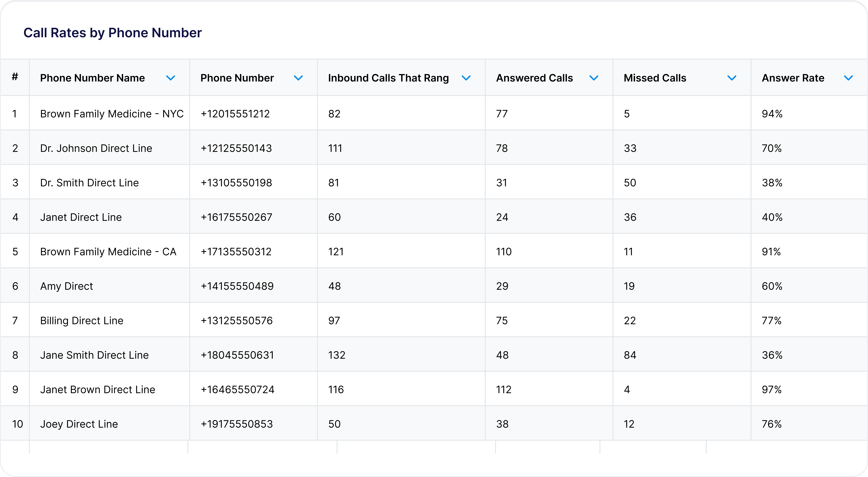Click inbound calls value 132
This screenshot has height=477, width=868.
tap(337, 355)
